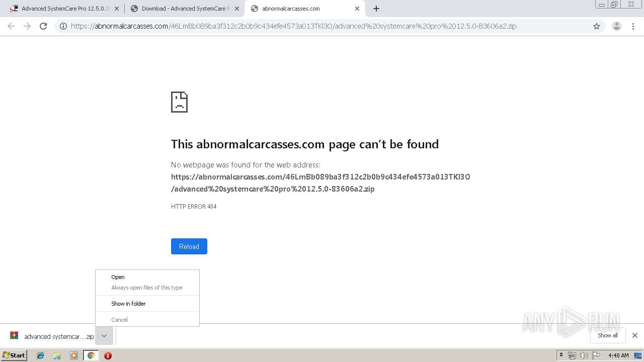Select Show in folder from the menu

pos(128,304)
